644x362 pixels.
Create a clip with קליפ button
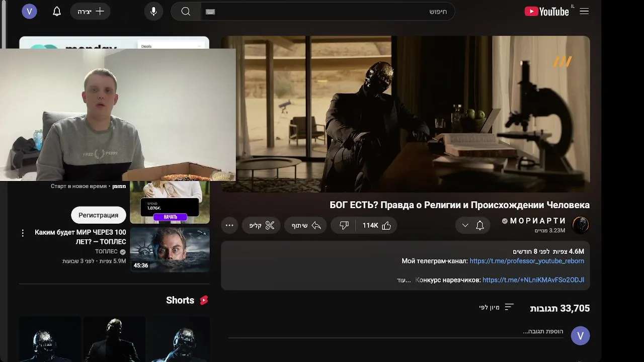click(262, 225)
